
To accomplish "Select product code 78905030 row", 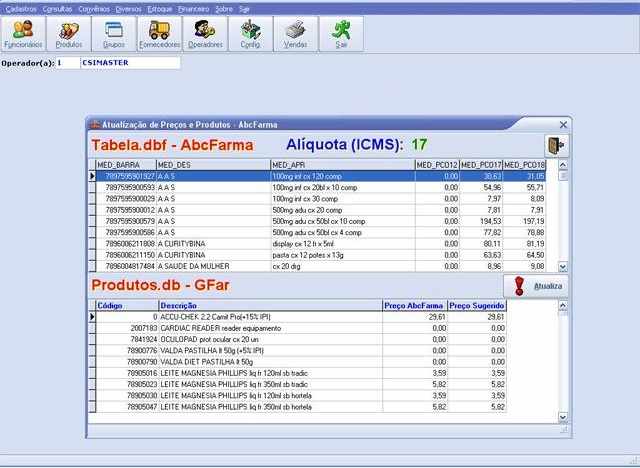I will tap(301, 396).
